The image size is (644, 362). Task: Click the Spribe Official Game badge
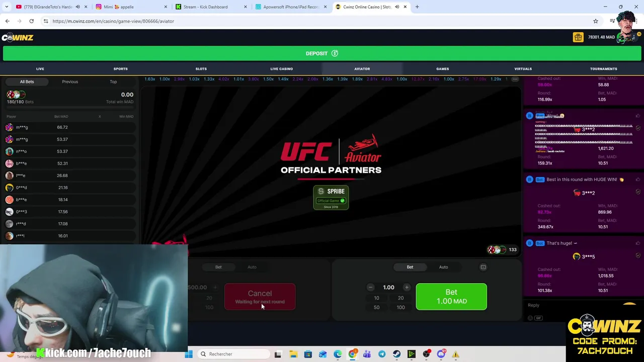[x=331, y=198]
